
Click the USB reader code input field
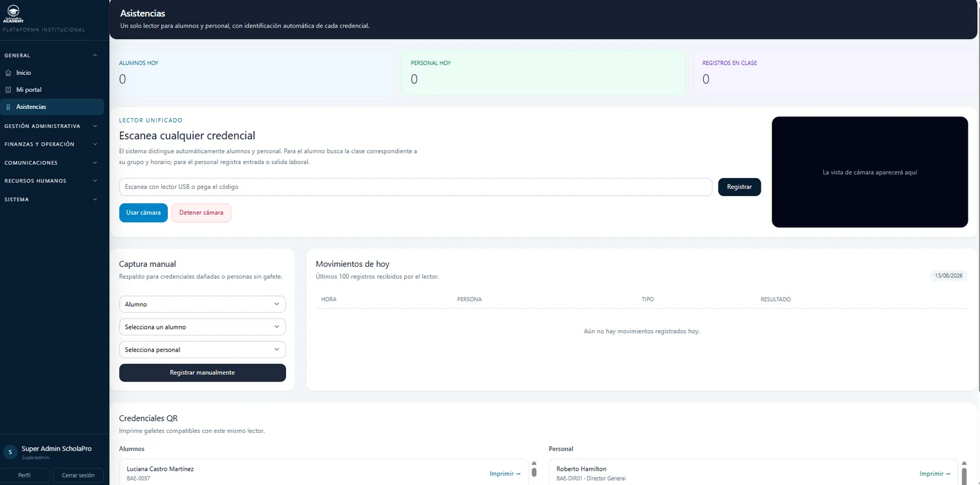(415, 187)
